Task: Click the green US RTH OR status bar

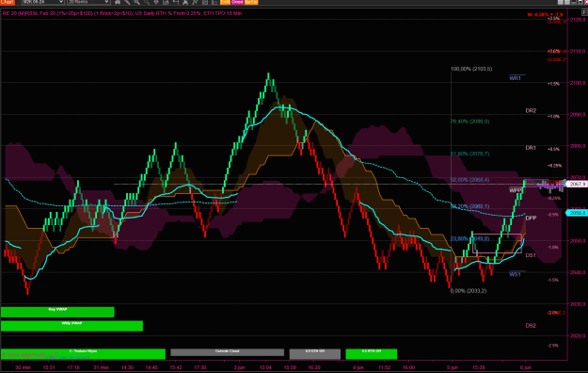Action: 372,354
